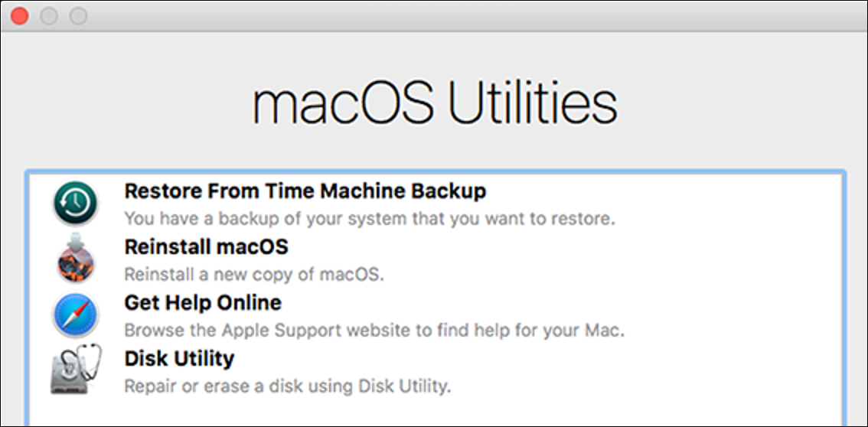
Task: Choose the Get Help Online title
Action: click(x=203, y=303)
